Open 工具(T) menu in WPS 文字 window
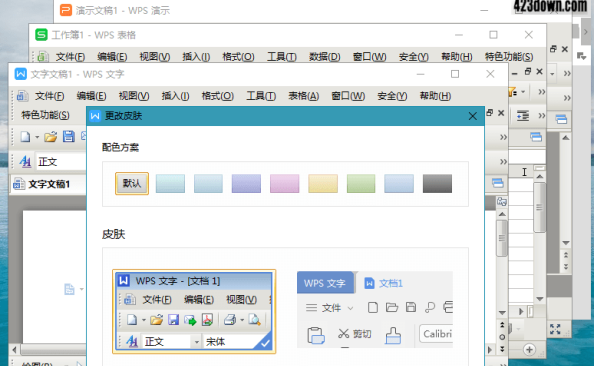This screenshot has width=594, height=366. point(261,96)
